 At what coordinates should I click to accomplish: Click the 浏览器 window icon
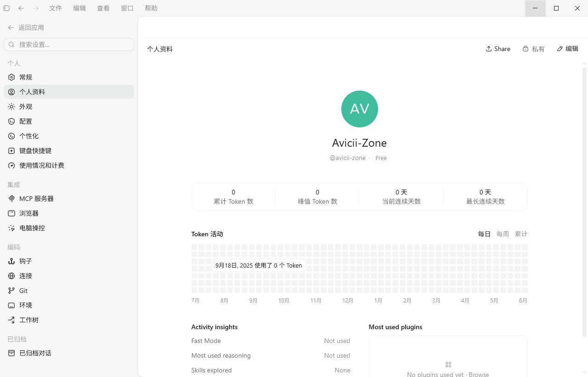pos(11,213)
